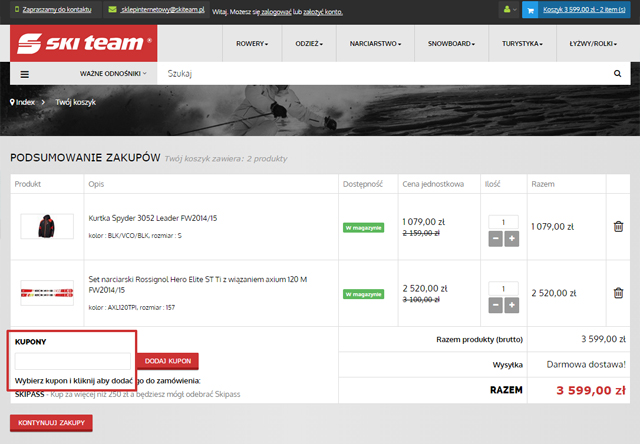Decrease quantity of Rossignol ski set
640x444 pixels.
(x=496, y=305)
